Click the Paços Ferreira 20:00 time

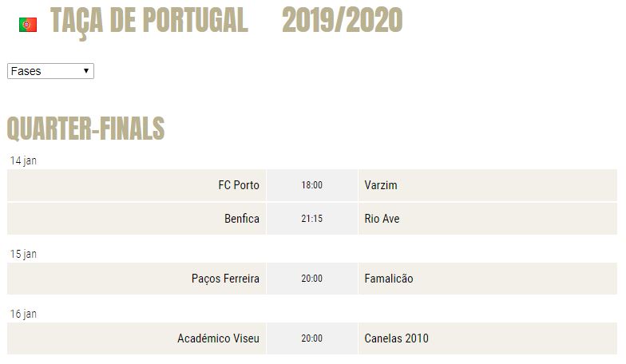point(311,279)
